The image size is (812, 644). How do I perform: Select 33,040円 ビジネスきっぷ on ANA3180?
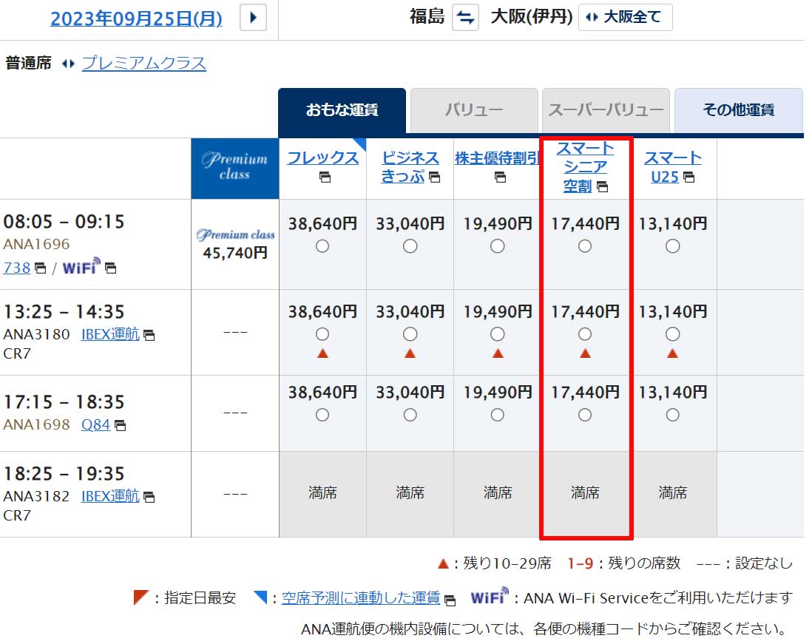click(410, 334)
